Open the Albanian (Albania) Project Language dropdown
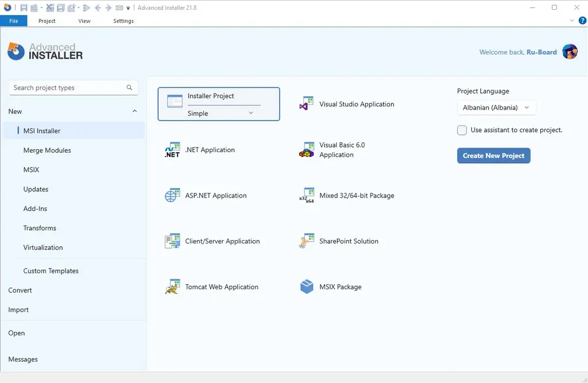Image resolution: width=588 pixels, height=383 pixels. pos(496,107)
